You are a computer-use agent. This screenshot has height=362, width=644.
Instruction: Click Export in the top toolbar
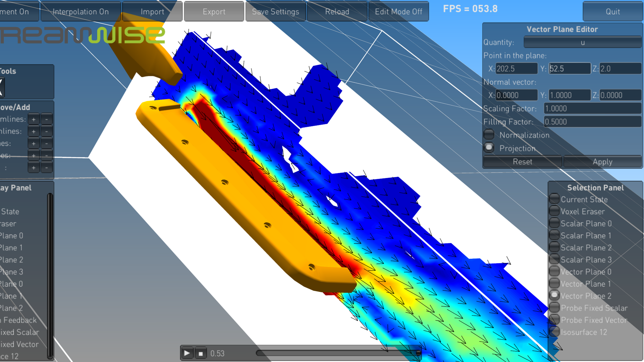(x=214, y=11)
